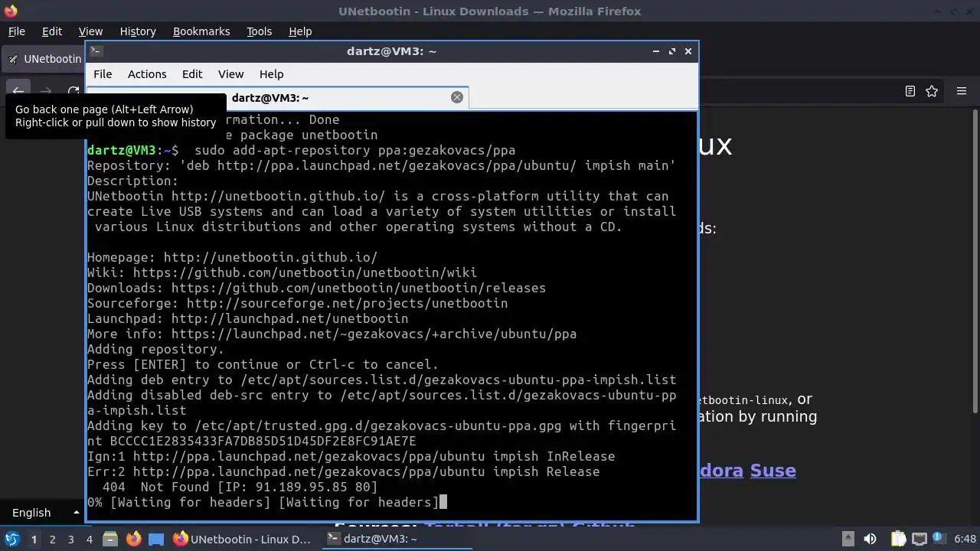Open the terminal Help menu

pos(272,74)
